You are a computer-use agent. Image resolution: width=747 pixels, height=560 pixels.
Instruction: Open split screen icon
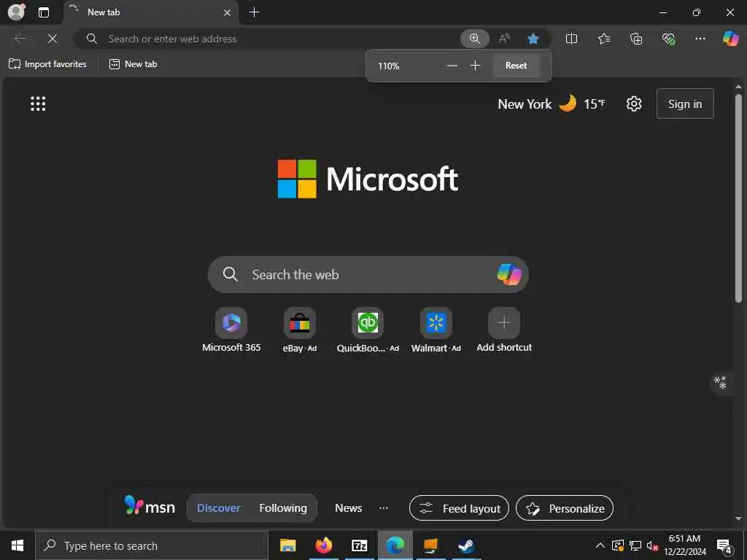click(x=571, y=39)
